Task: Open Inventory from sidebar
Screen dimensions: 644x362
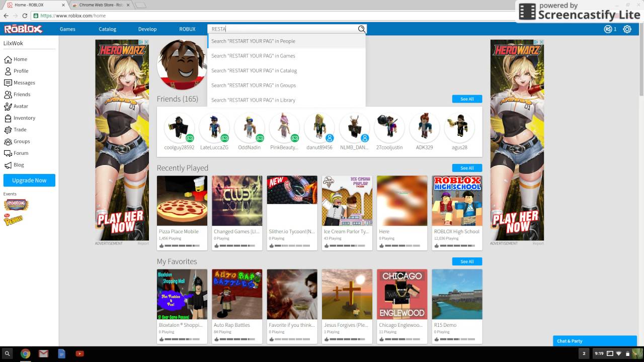Action: pos(24,118)
